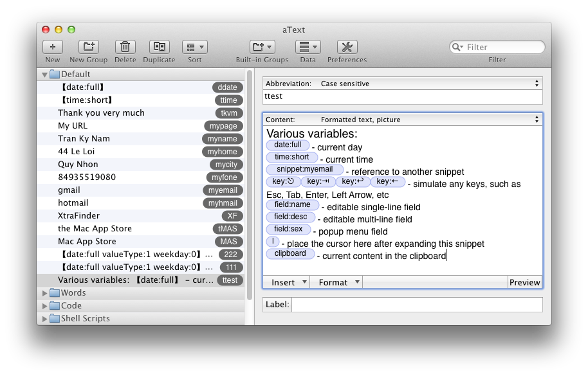Click the New snippet plus icon

click(53, 47)
